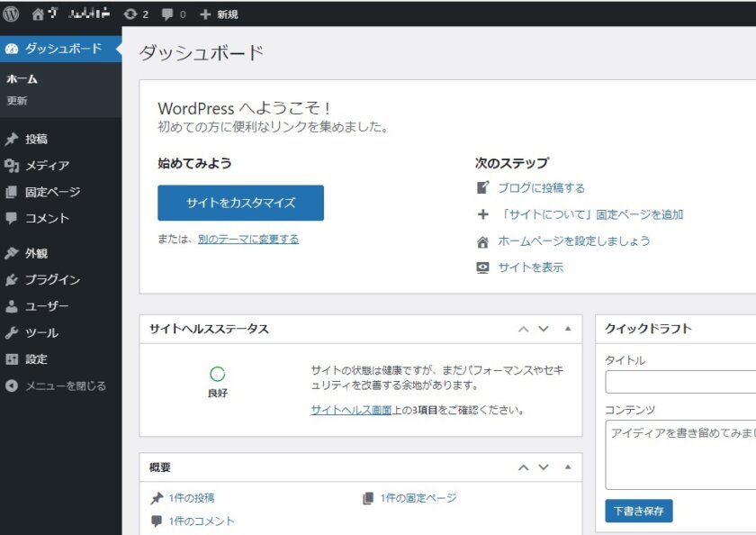Click the pin icon beside 1件の投稿
756x535 pixels.
point(157,498)
